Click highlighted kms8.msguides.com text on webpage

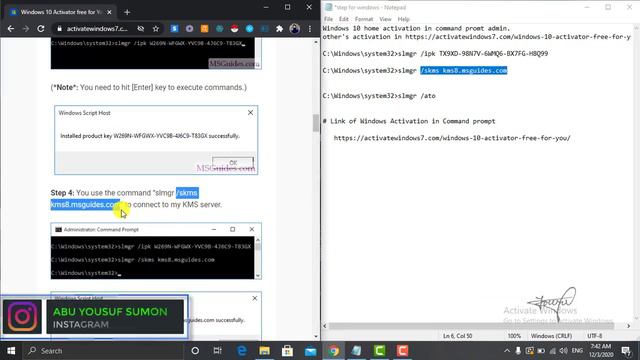[85, 204]
